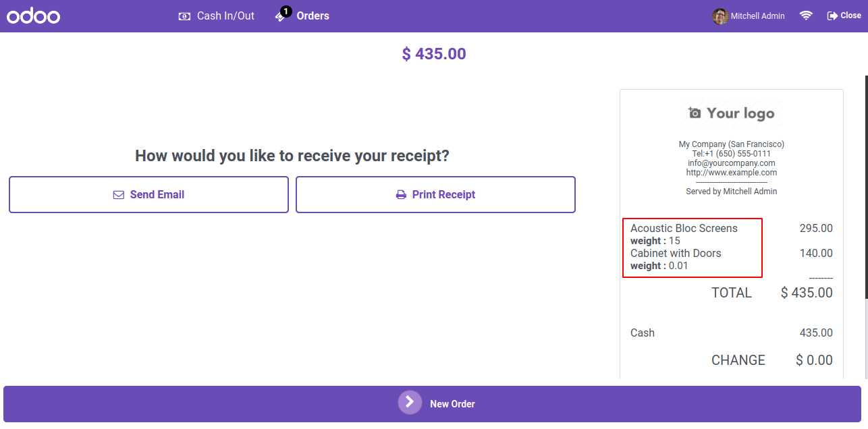Click the printer icon in Print Receipt
868x429 pixels.
coord(401,195)
